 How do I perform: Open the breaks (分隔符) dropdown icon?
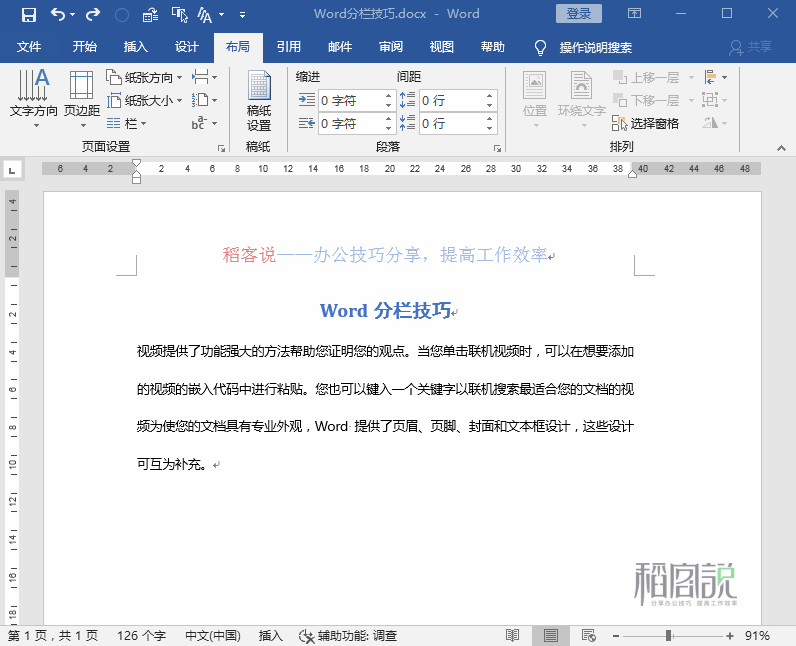[205, 78]
